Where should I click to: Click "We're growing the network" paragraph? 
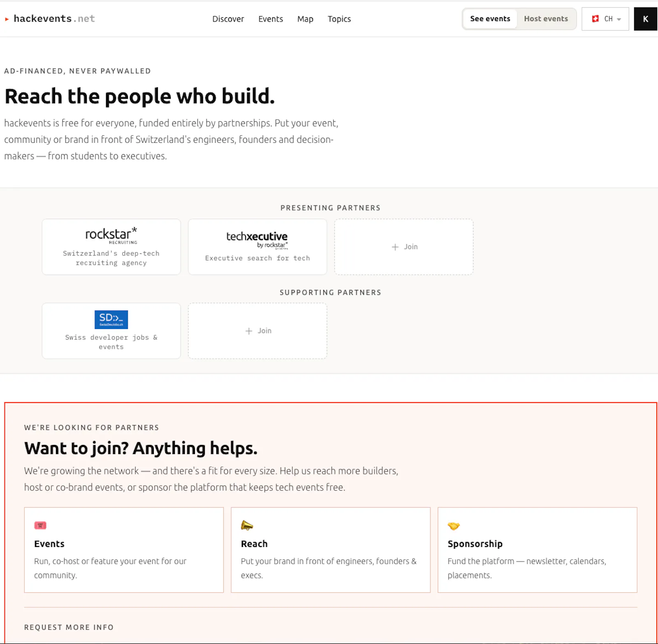pos(211,479)
